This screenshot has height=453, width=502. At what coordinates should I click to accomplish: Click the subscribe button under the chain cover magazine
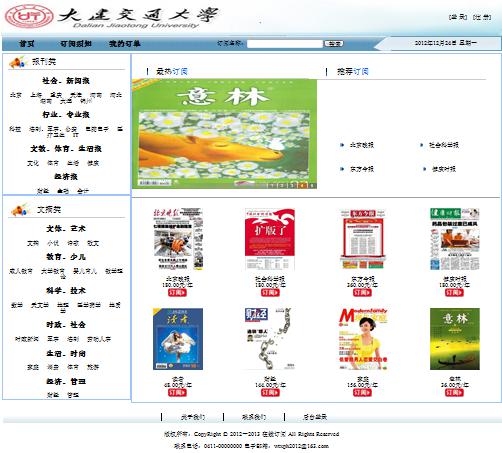click(270, 393)
